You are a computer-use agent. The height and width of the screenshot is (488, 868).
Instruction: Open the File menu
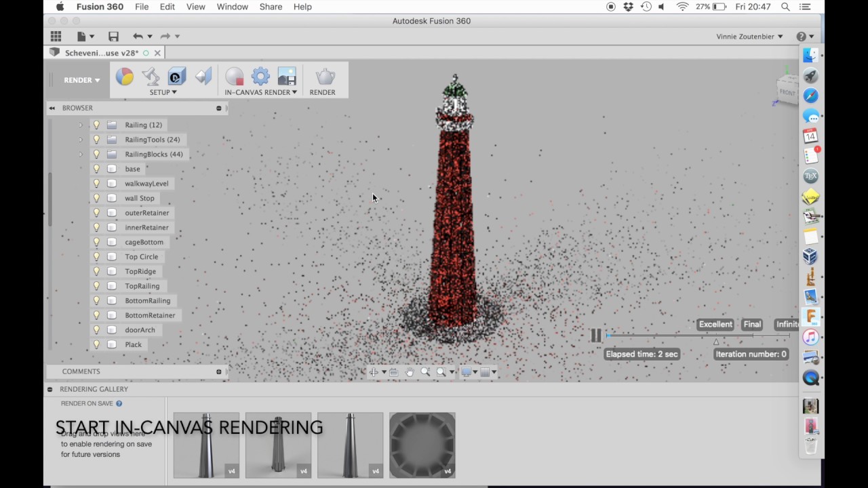[142, 7]
